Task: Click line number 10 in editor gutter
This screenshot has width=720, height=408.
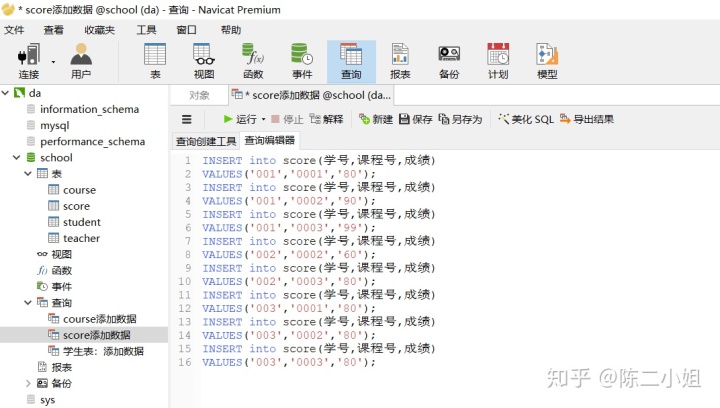Action: click(185, 281)
